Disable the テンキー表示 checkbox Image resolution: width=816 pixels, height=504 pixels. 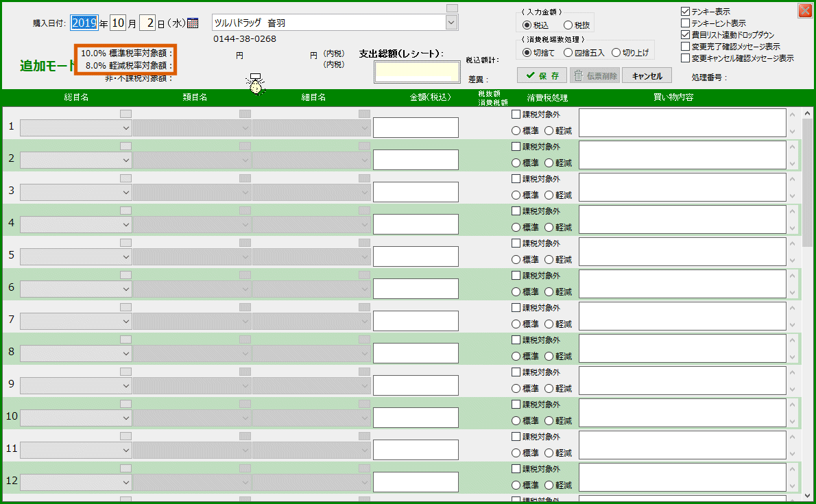[x=684, y=10]
